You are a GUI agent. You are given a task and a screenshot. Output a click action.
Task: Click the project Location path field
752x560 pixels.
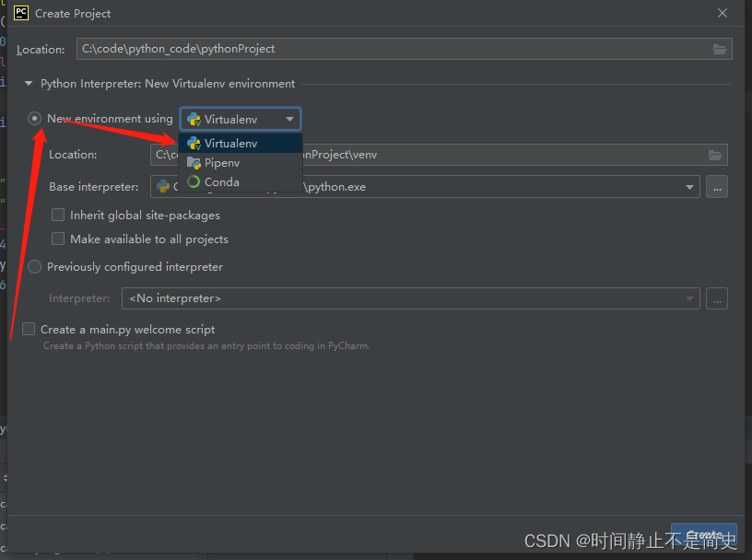(405, 49)
